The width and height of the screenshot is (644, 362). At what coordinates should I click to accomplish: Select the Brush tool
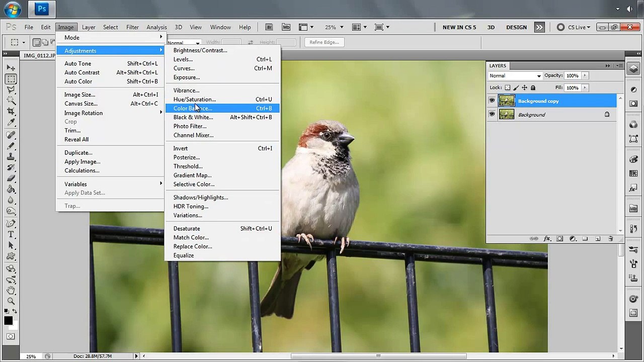coord(11,146)
